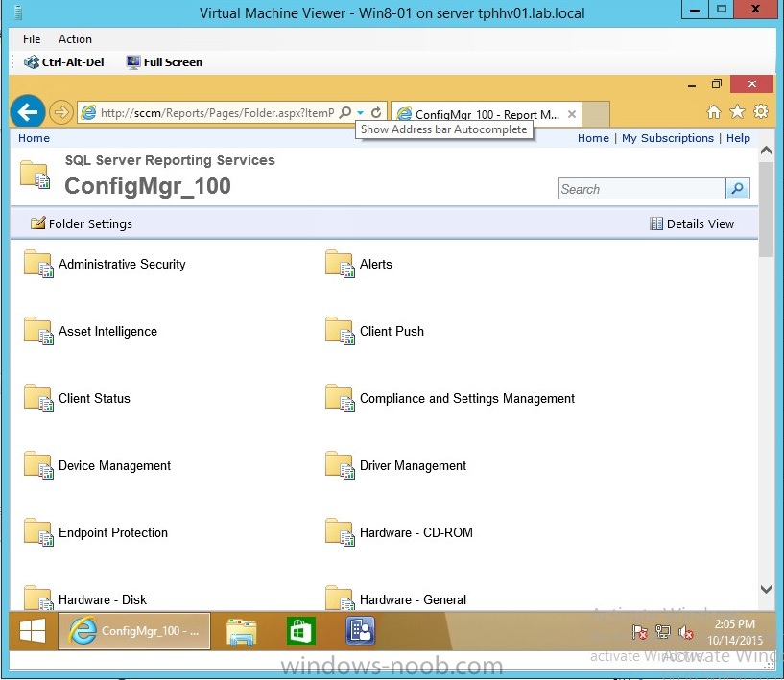Open the Client Push folder icon
The image size is (784, 680).
point(340,331)
